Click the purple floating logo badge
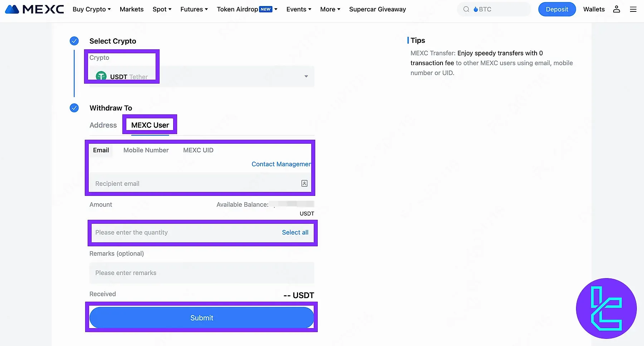This screenshot has width=644, height=346. [x=606, y=308]
